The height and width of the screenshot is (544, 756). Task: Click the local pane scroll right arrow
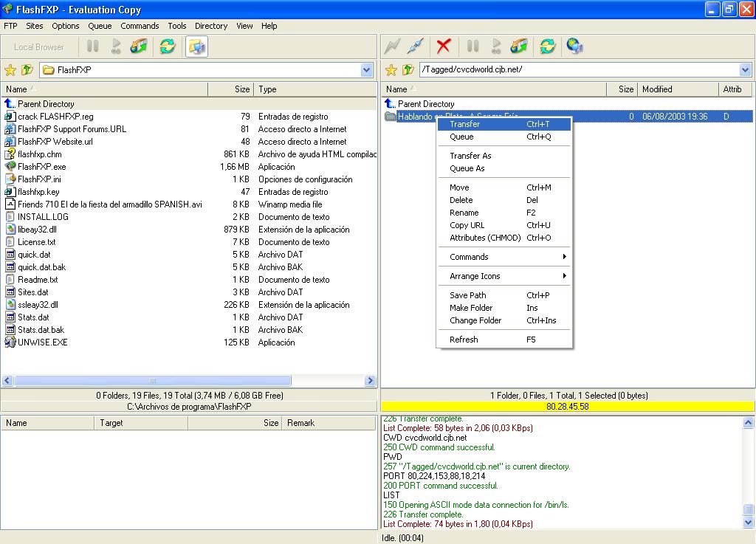(x=371, y=381)
